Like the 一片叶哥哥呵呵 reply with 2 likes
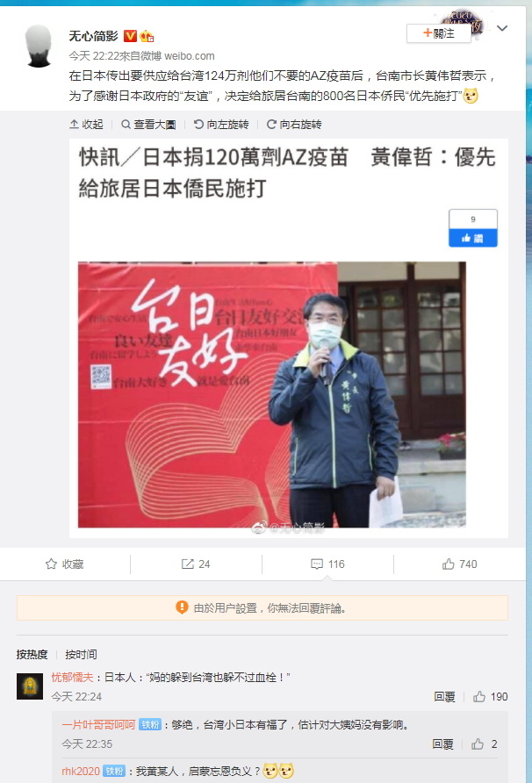This screenshot has height=783, width=532. coord(484,744)
